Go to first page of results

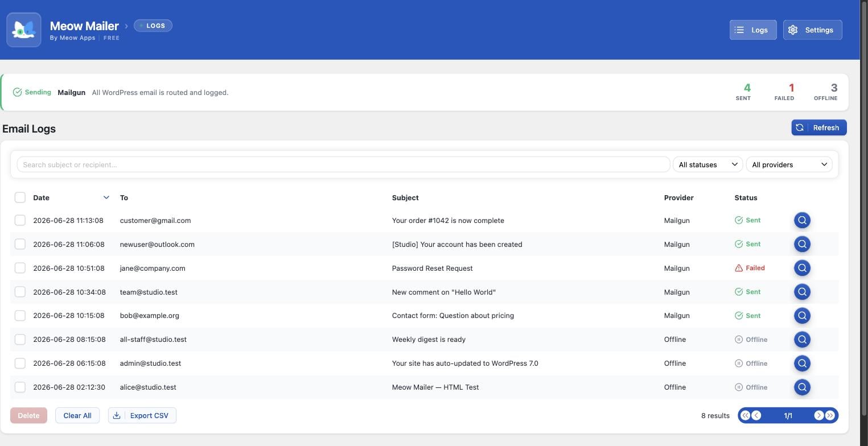745,415
